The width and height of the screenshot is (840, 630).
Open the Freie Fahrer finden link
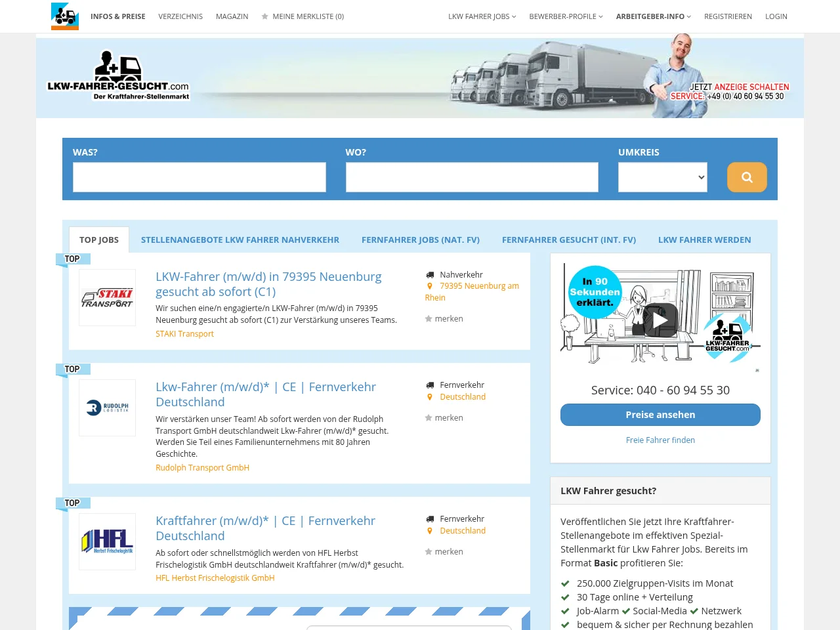(660, 440)
